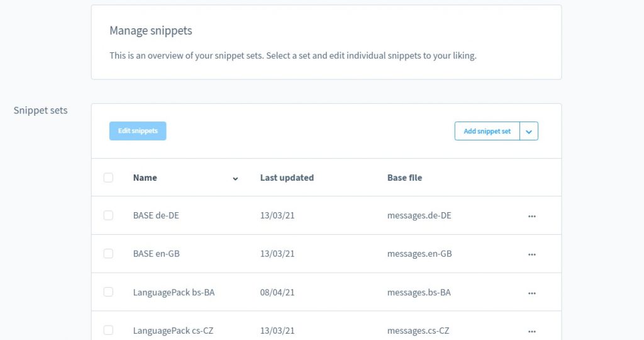The image size is (644, 340).
Task: Expand the Add snippet set dropdown arrow
Action: (529, 131)
